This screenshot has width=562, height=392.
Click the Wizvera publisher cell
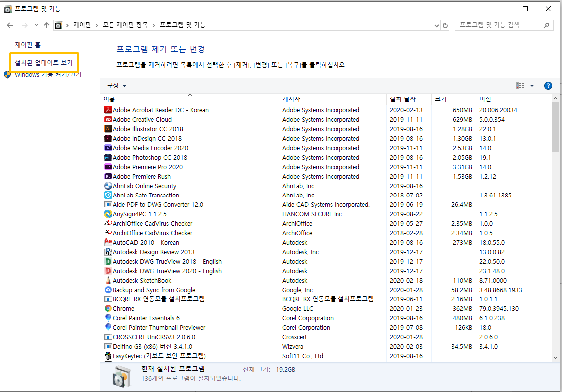tap(293, 347)
